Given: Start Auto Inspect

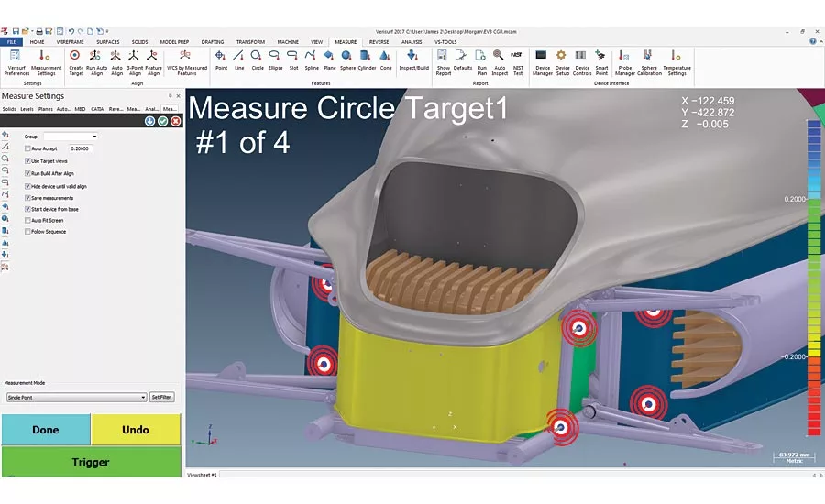Looking at the screenshot, I should coord(500,63).
